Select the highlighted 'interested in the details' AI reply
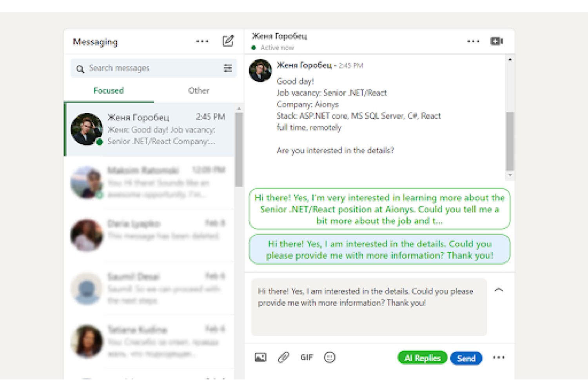588x392 pixels. [x=379, y=249]
